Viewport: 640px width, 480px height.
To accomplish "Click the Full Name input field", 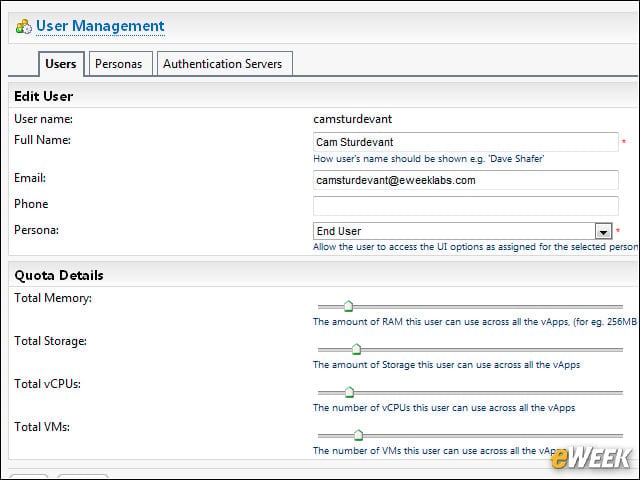I will tap(466, 142).
